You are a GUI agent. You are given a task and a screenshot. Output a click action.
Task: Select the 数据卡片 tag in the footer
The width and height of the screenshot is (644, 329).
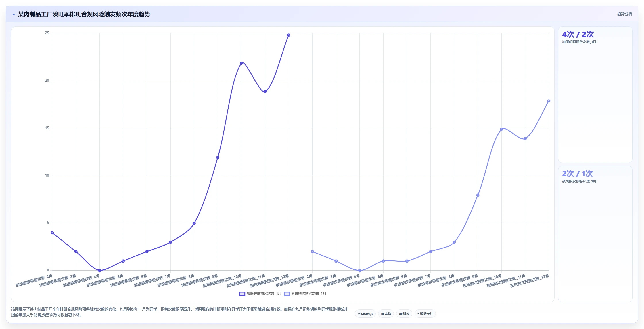click(425, 314)
